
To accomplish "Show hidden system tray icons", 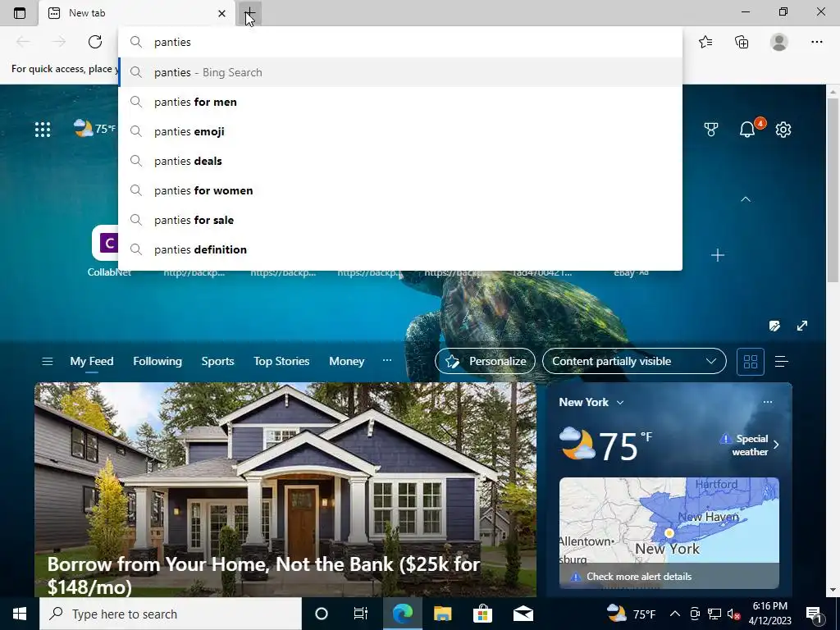I will (x=675, y=614).
